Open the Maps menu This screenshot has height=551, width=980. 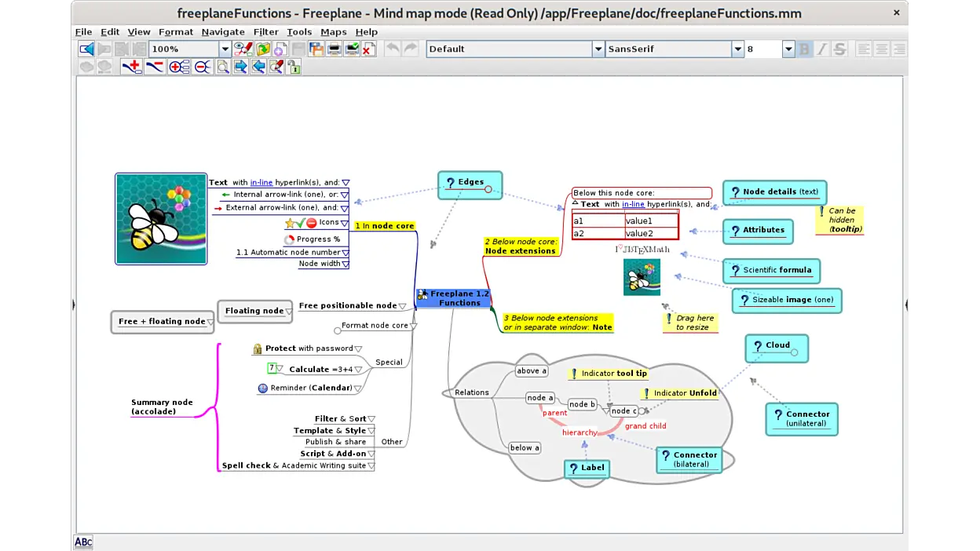tap(334, 31)
